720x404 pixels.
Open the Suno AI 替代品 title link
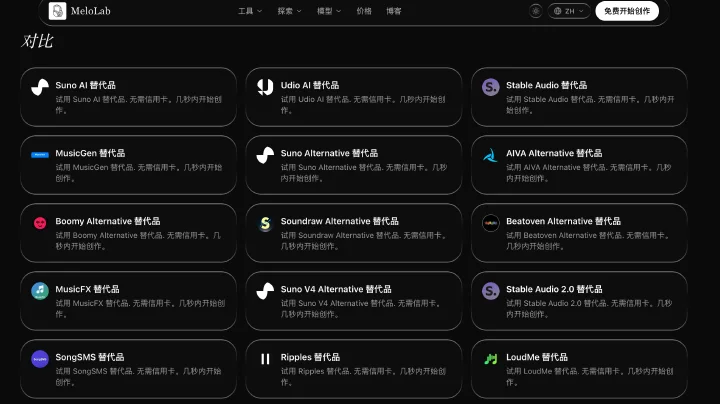click(x=85, y=85)
